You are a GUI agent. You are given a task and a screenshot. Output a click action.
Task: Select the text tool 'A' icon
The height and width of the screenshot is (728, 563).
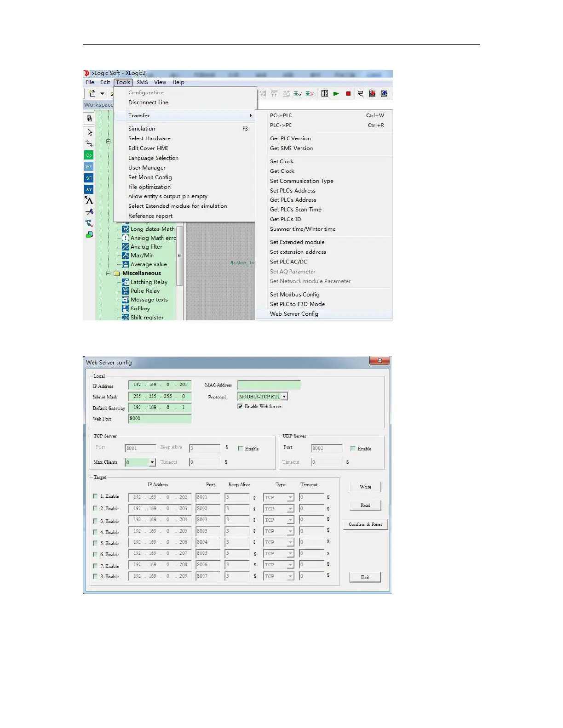pyautogui.click(x=89, y=201)
